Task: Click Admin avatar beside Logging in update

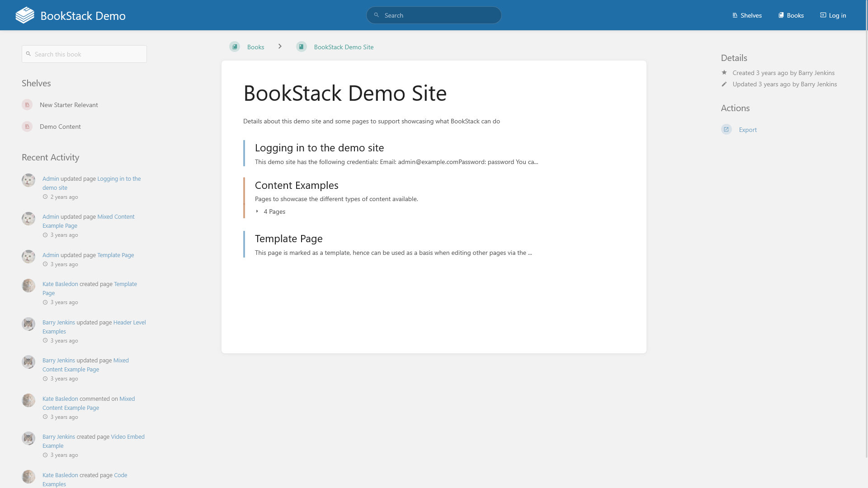Action: (28, 180)
